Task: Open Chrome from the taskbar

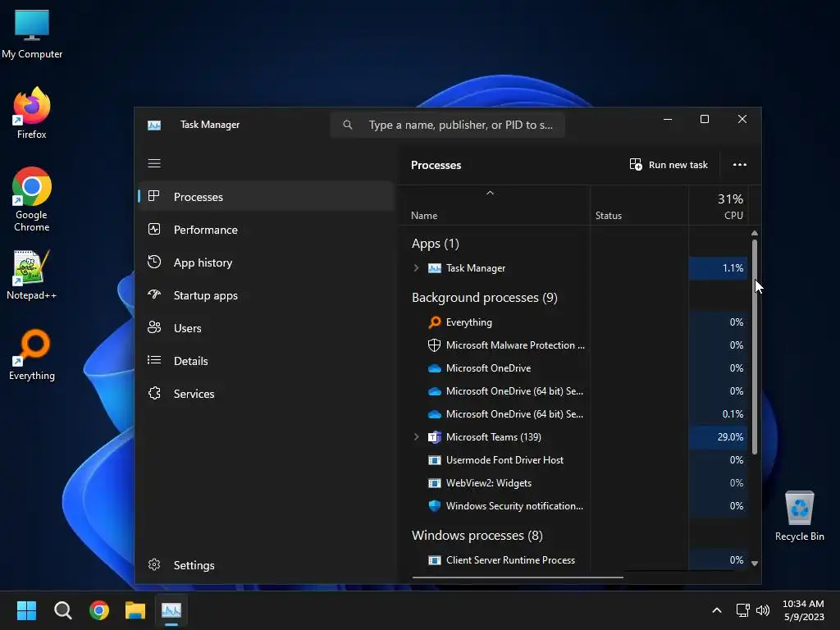Action: click(99, 610)
